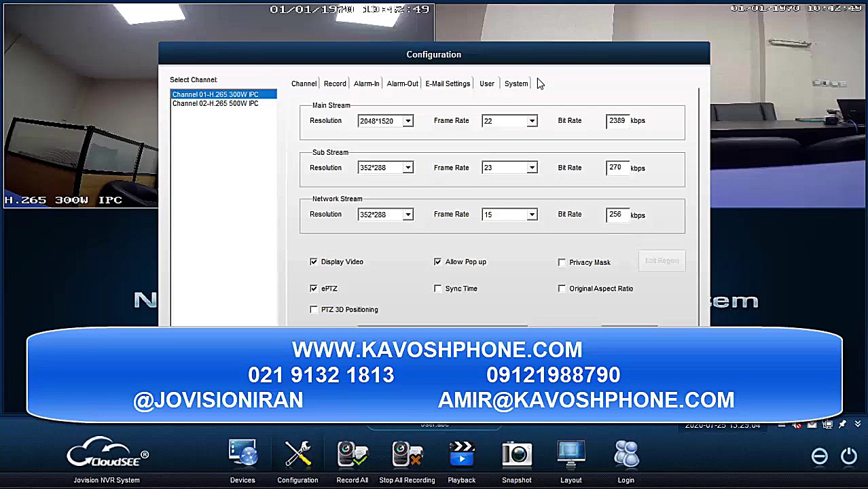Click the Edit Region button

coord(662,261)
